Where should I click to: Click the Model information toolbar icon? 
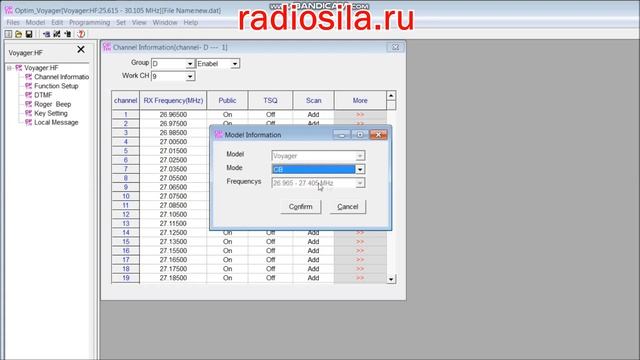click(x=57, y=34)
